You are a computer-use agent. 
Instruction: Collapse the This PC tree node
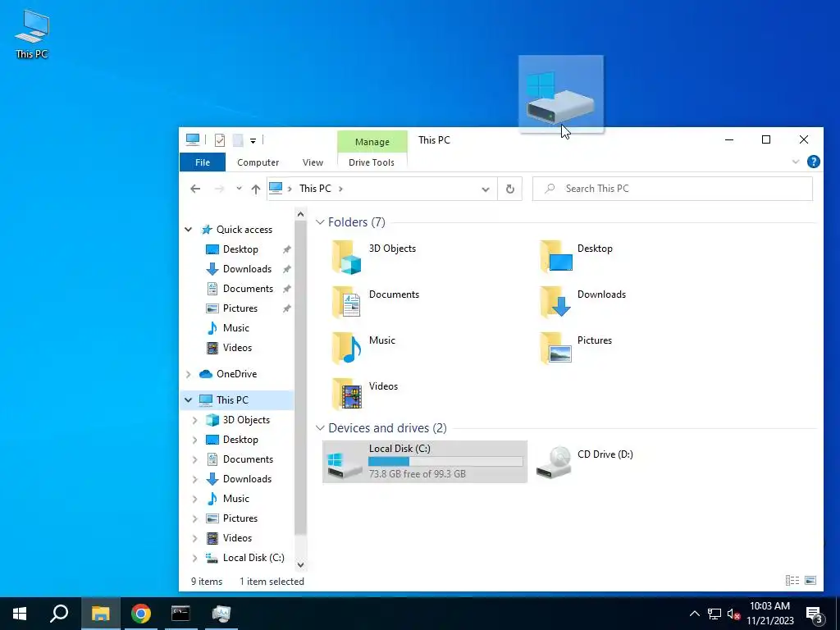click(188, 399)
